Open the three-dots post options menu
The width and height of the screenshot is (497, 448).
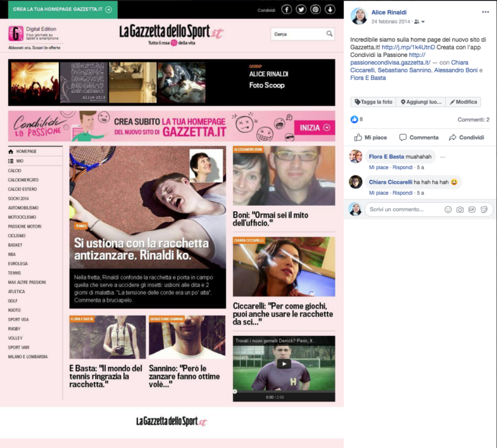(x=485, y=12)
